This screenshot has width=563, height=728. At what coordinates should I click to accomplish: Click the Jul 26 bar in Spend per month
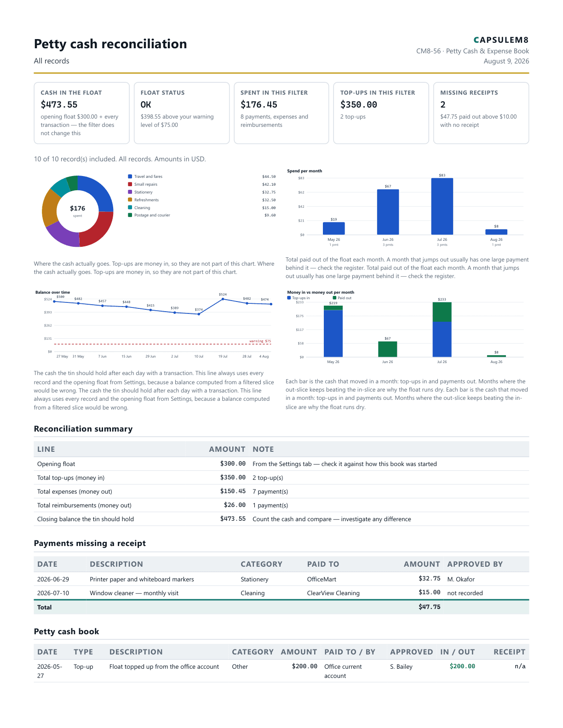coord(442,206)
